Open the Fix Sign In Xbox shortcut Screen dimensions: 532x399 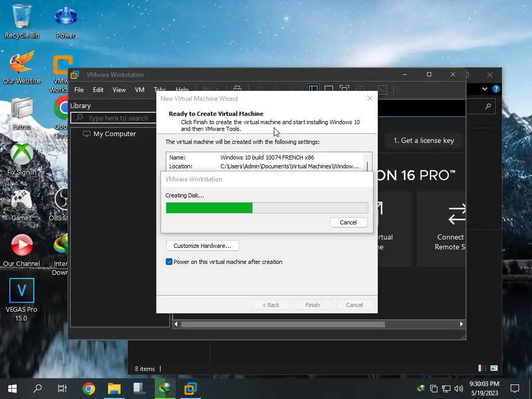[21, 159]
